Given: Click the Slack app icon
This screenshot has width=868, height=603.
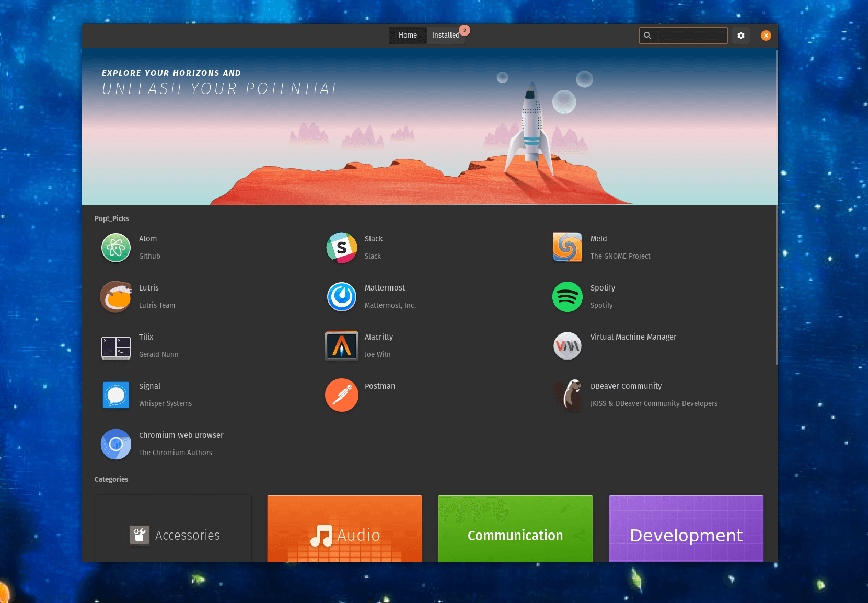Looking at the screenshot, I should pyautogui.click(x=342, y=248).
